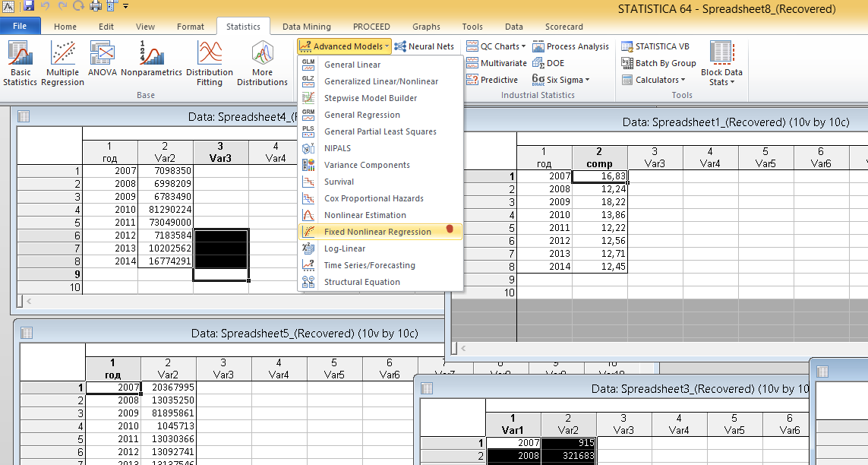Click Spreadsheet3 window corner icon

coord(427,388)
